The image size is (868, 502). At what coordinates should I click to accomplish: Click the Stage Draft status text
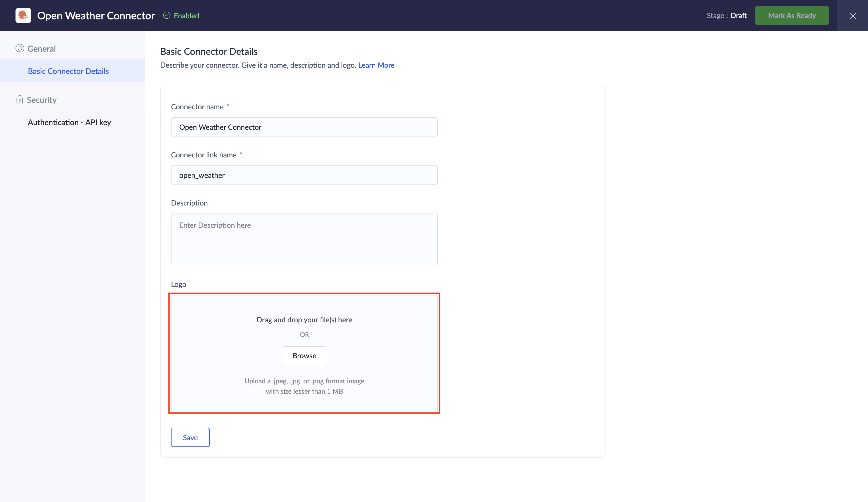tap(727, 16)
